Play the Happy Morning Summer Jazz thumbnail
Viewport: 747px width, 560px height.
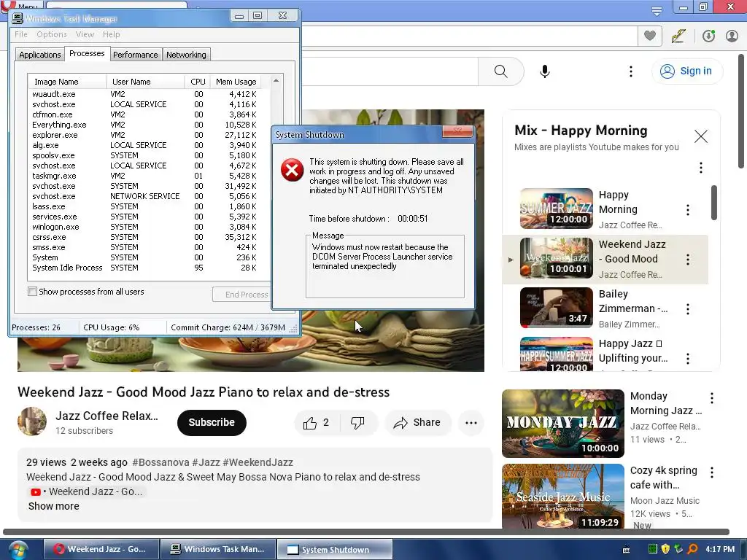pyautogui.click(x=557, y=209)
